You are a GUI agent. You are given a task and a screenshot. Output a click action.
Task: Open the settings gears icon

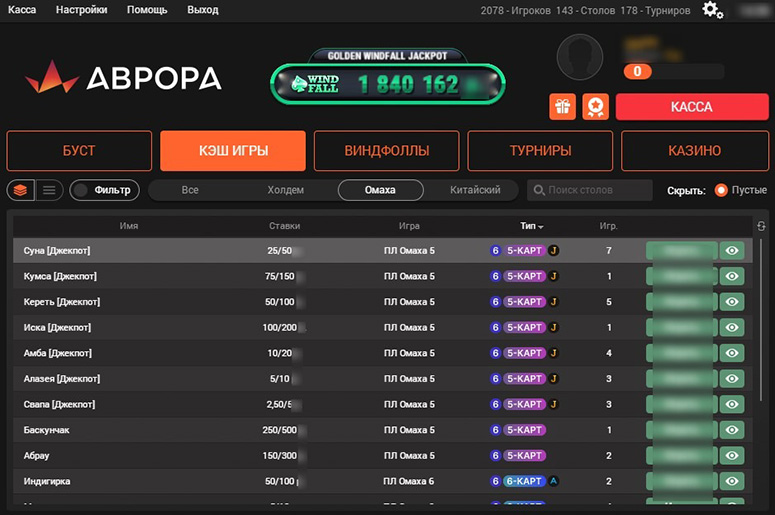coord(712,10)
